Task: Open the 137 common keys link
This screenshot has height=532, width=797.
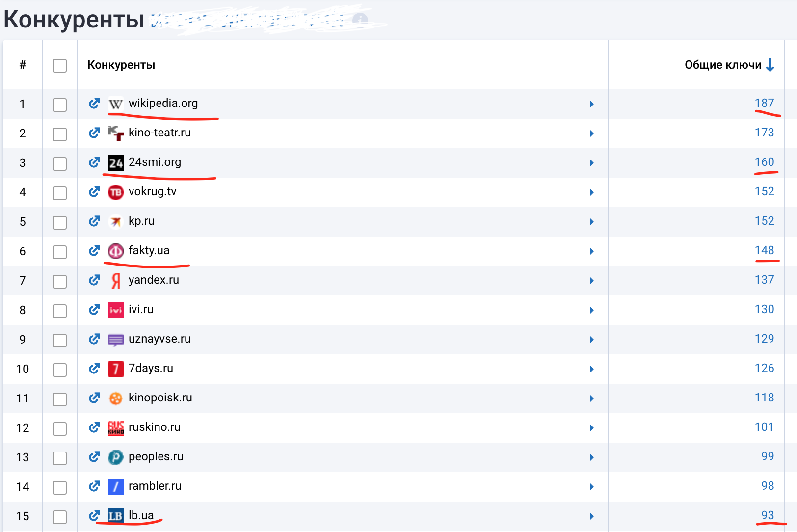Action: point(764,280)
